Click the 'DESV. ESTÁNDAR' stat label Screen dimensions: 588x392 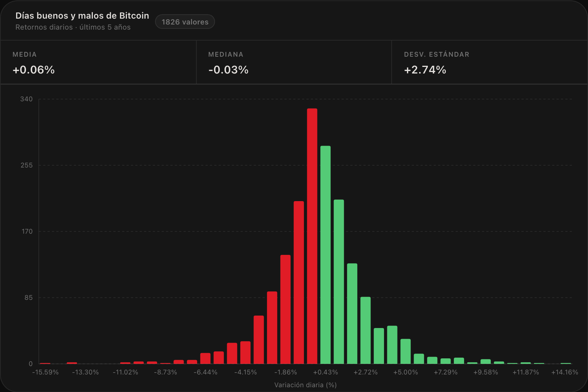tap(437, 54)
